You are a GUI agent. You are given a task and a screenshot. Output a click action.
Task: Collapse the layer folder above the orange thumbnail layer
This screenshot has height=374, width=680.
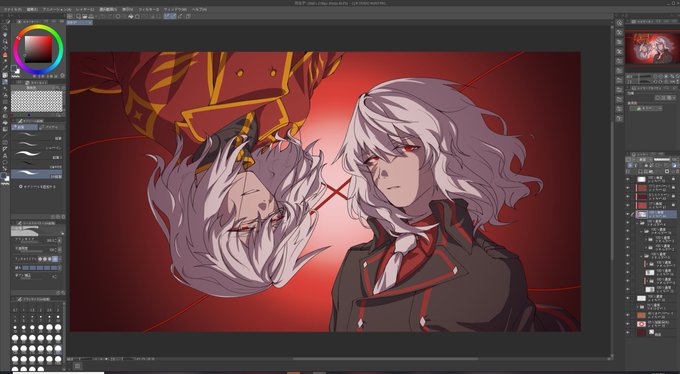point(638,307)
